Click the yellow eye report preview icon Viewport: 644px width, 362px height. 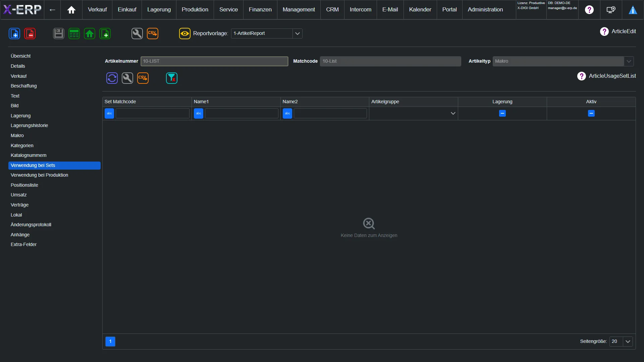coord(185,34)
